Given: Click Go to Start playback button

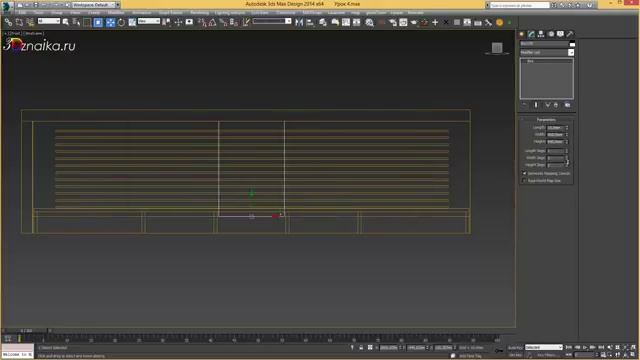Looking at the screenshot, I should click(569, 347).
